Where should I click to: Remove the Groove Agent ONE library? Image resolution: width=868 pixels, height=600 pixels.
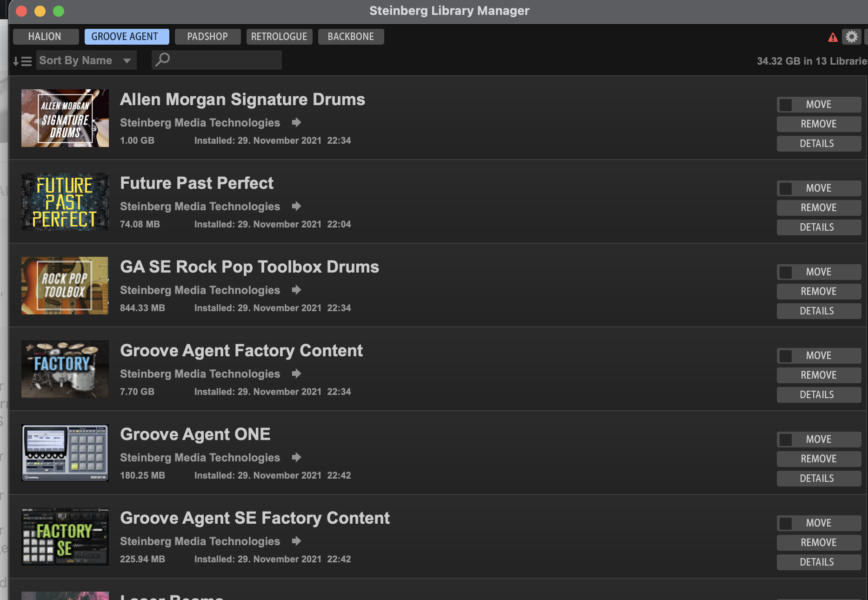pyautogui.click(x=819, y=459)
